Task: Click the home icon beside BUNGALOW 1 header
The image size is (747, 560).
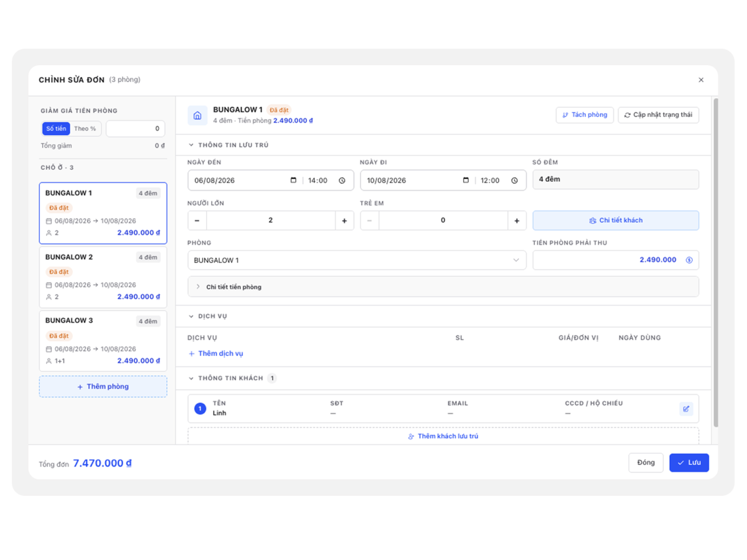Action: click(x=197, y=115)
